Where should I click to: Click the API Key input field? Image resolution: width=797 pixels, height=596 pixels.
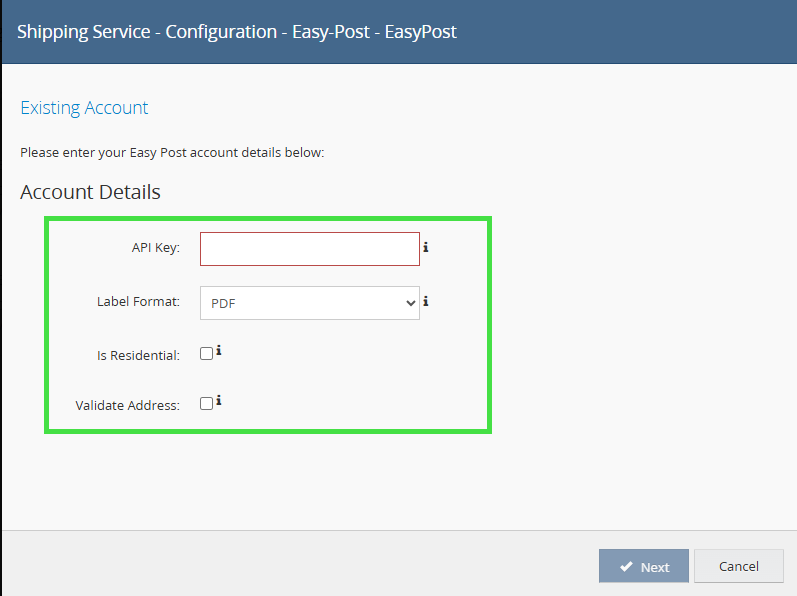point(310,249)
